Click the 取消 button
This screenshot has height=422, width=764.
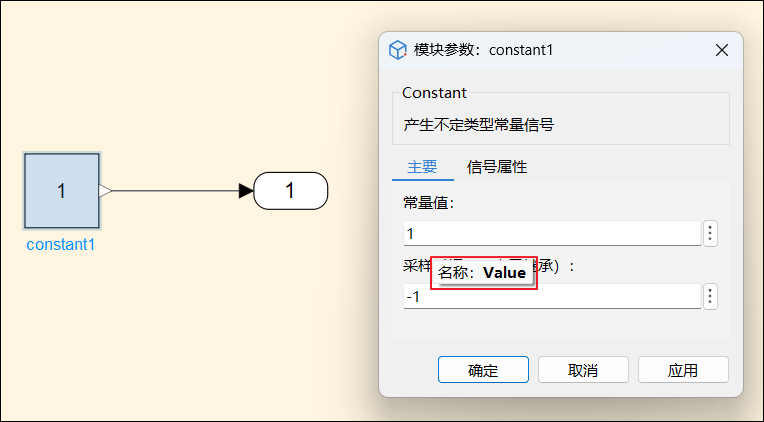tap(583, 370)
